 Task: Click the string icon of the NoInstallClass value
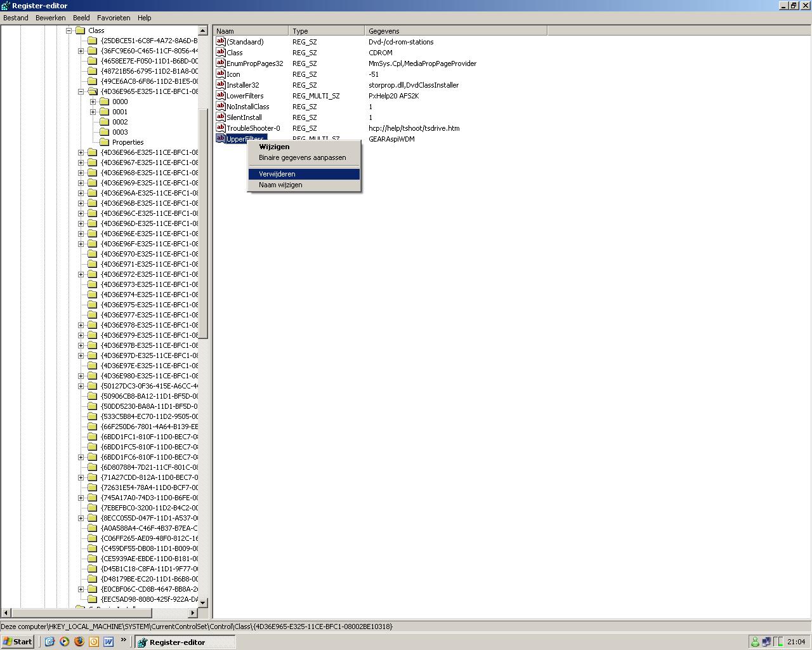221,106
